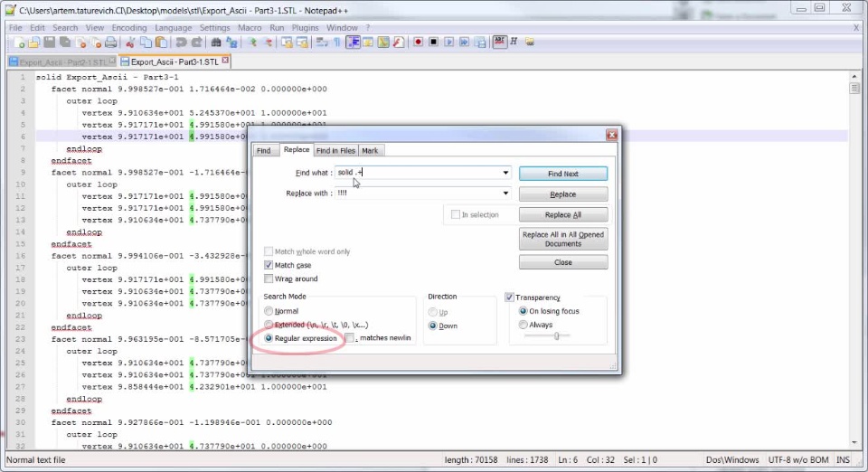Click Save Current Recorded Macro icon
Viewport: 868px width, 472px height.
[480, 42]
